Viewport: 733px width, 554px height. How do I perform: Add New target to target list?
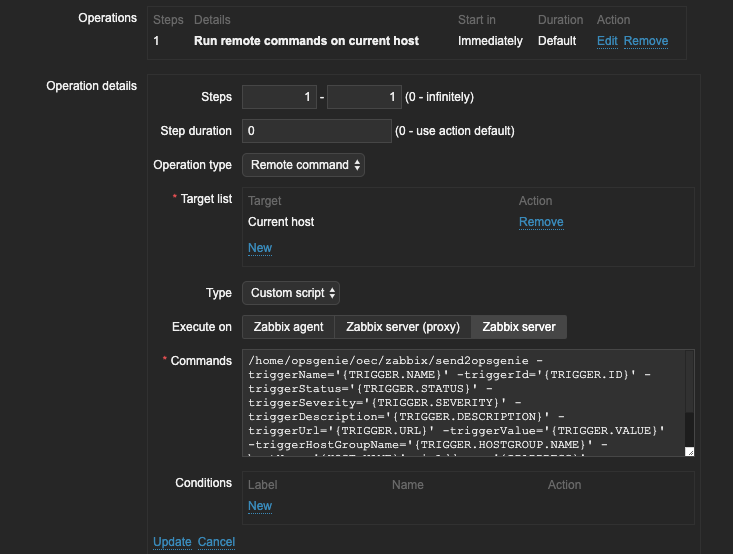260,248
